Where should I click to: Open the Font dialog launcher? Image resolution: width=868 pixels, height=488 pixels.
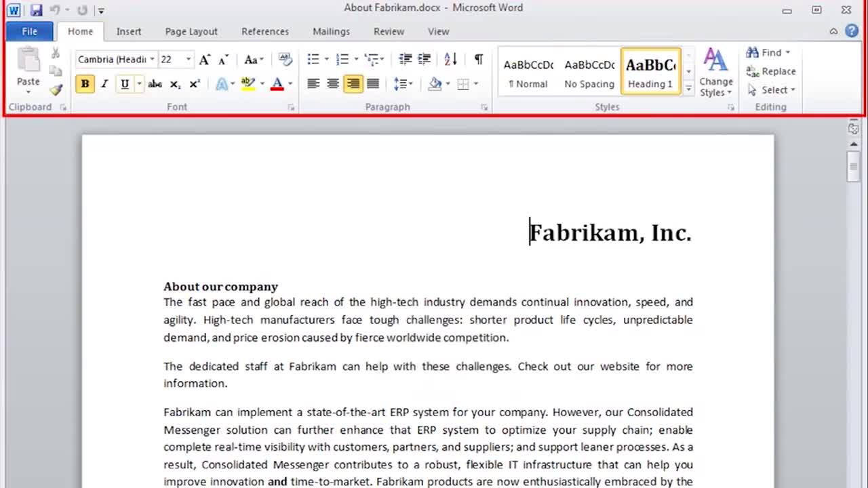point(291,107)
